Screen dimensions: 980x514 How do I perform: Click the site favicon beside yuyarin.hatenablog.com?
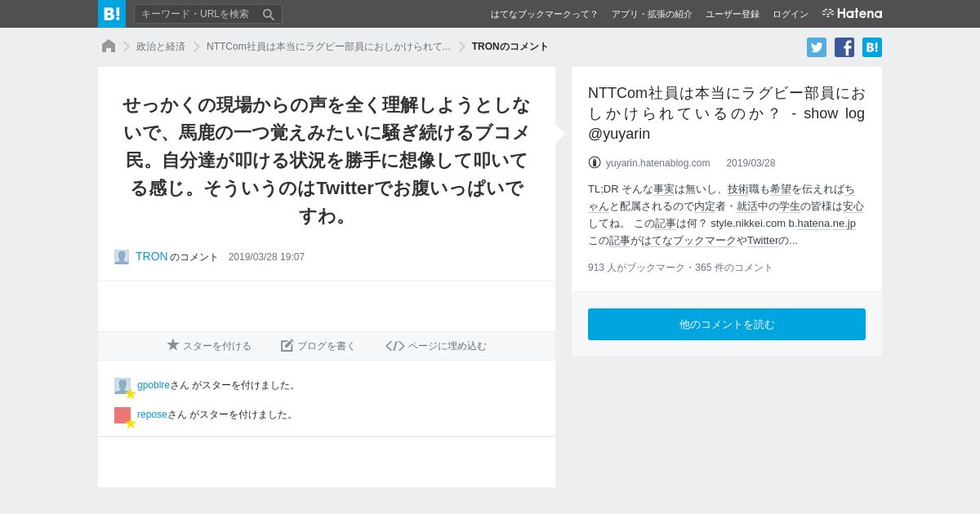pyautogui.click(x=595, y=162)
